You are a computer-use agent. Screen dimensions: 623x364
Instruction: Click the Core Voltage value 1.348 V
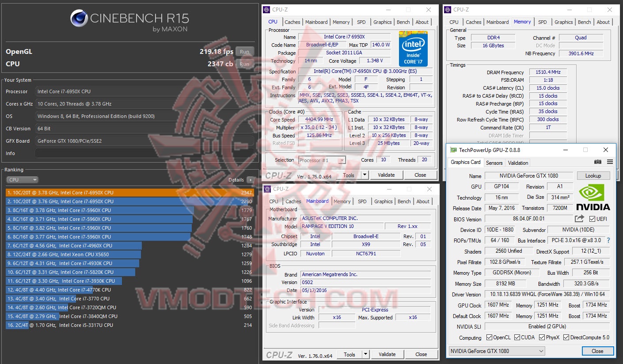pyautogui.click(x=375, y=61)
